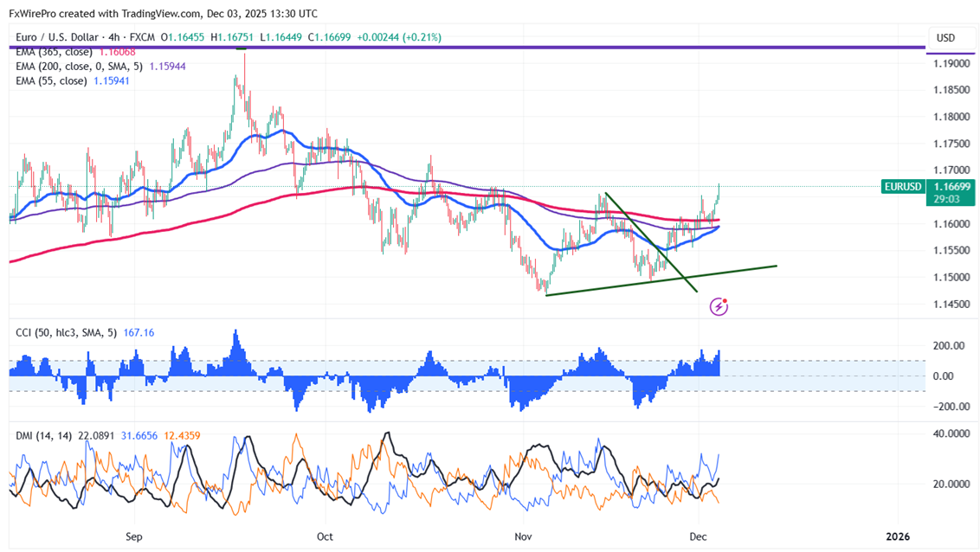
Task: Click the 40.0000 DMI axis label
Action: pos(951,433)
